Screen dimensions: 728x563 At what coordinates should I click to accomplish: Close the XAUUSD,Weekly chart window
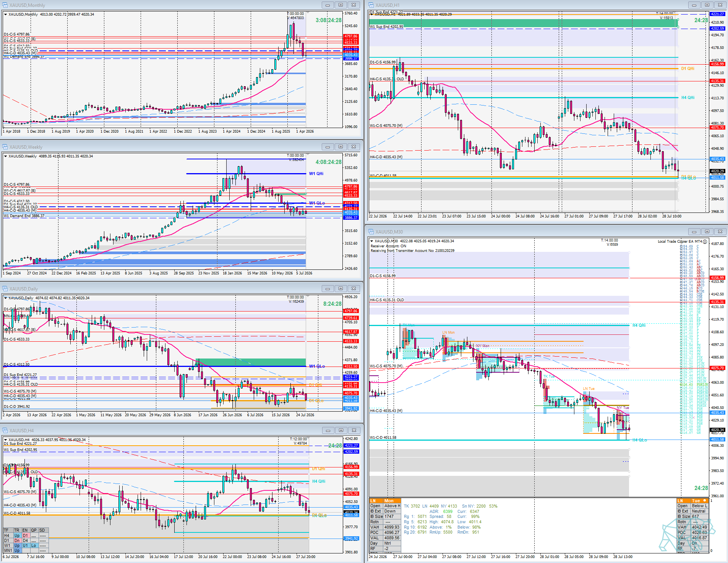pyautogui.click(x=354, y=147)
